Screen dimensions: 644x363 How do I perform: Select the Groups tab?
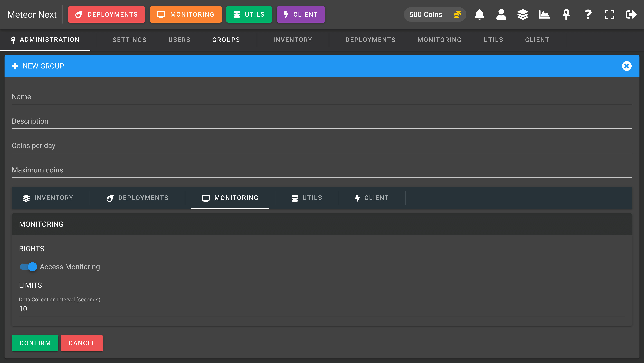[226, 40]
